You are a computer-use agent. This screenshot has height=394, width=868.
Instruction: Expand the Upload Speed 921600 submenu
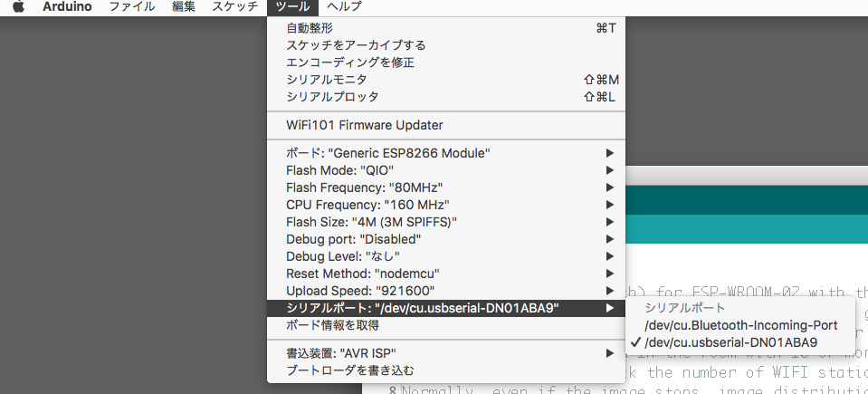446,291
